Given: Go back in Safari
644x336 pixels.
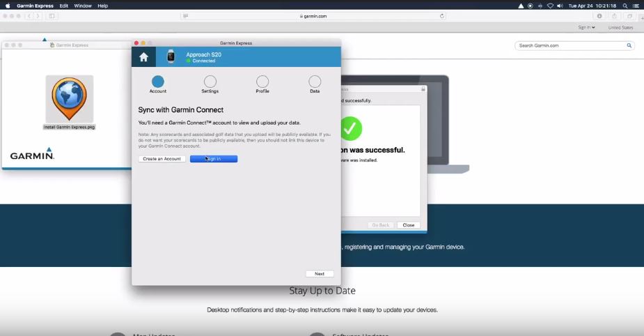Looking at the screenshot, I should pos(29,16).
